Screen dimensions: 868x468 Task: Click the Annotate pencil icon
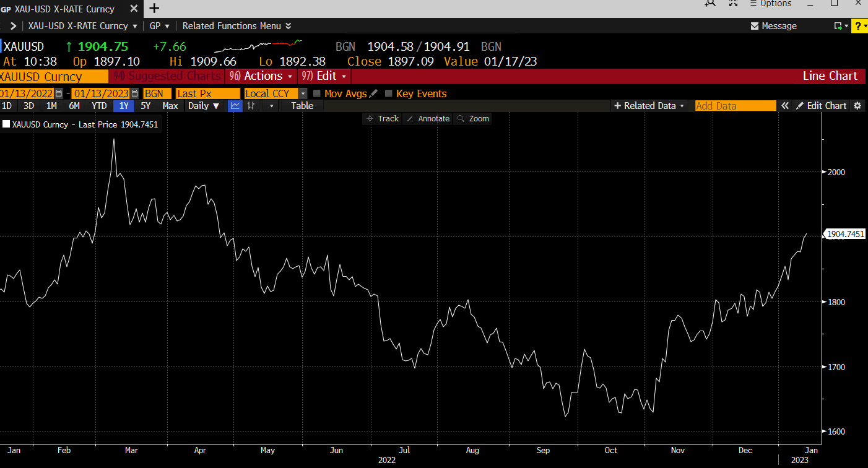[x=409, y=118]
